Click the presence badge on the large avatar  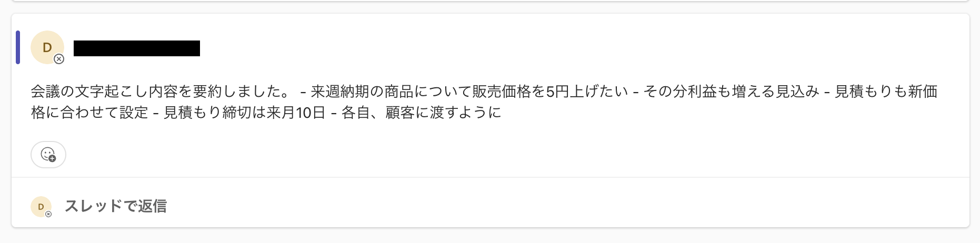[59, 59]
